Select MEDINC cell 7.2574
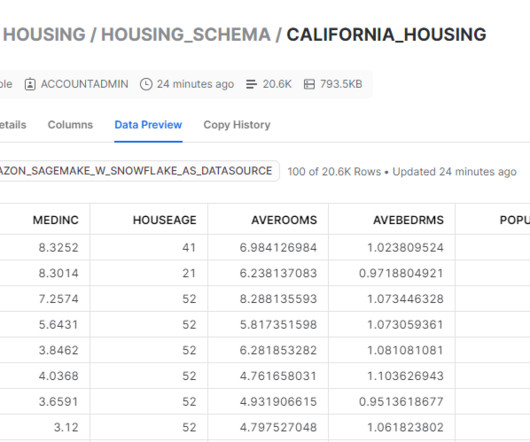The width and height of the screenshot is (530, 442). pyautogui.click(x=45, y=299)
